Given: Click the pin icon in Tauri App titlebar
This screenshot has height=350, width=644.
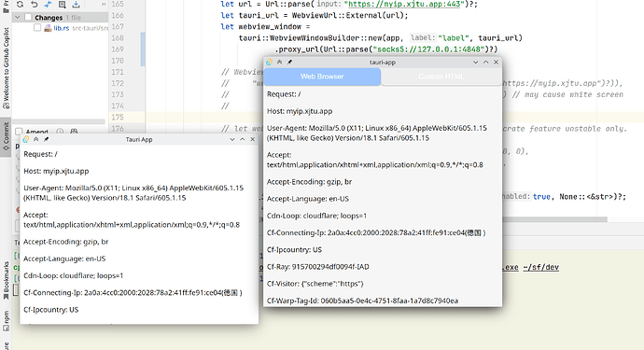Looking at the screenshot, I should click(x=47, y=139).
